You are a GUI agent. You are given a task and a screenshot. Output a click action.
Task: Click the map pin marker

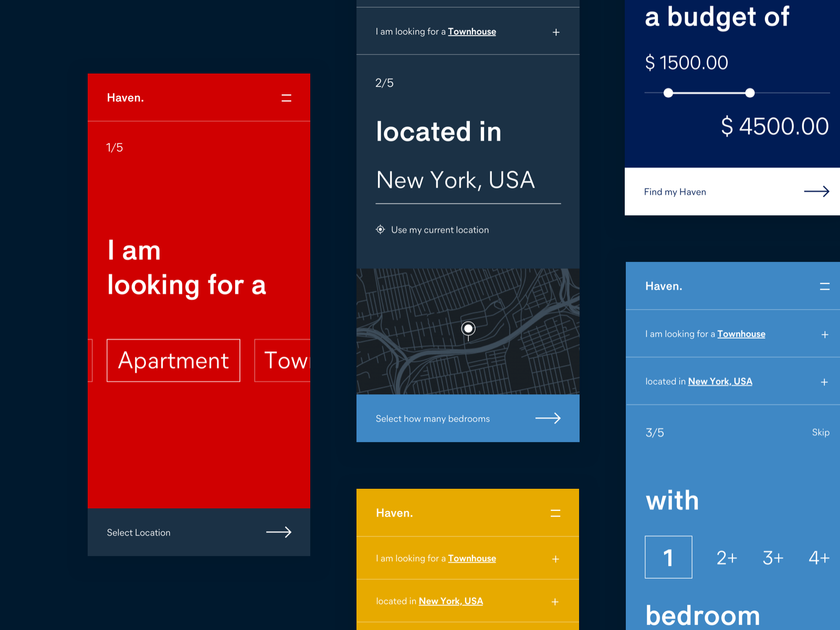[468, 329]
